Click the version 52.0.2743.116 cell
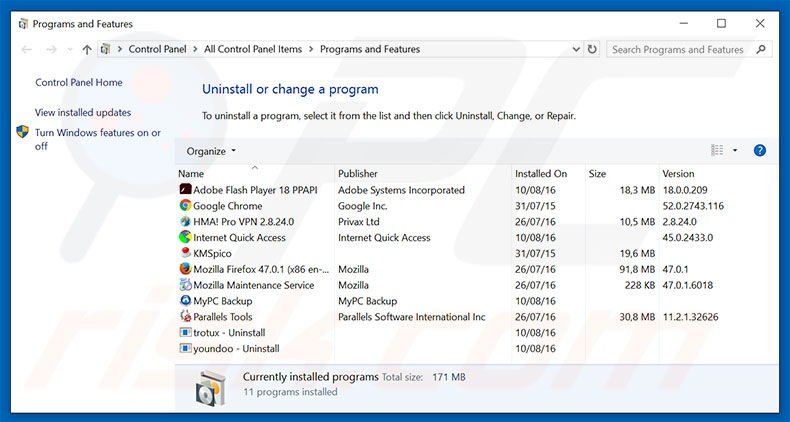This screenshot has height=422, width=790. tap(693, 206)
